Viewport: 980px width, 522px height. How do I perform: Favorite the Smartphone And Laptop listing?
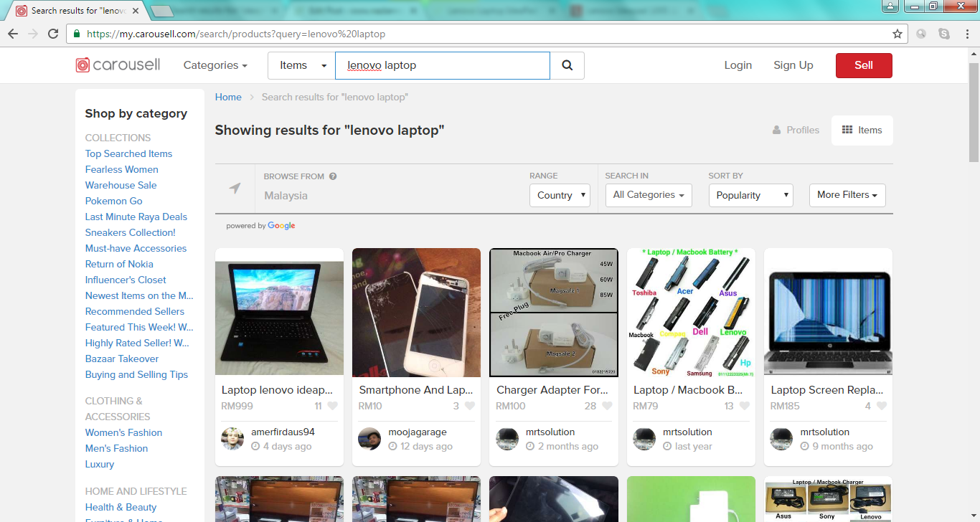(469, 405)
